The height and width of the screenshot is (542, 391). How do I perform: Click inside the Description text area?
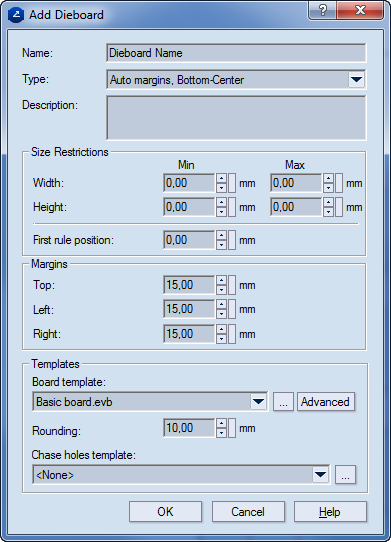click(236, 118)
